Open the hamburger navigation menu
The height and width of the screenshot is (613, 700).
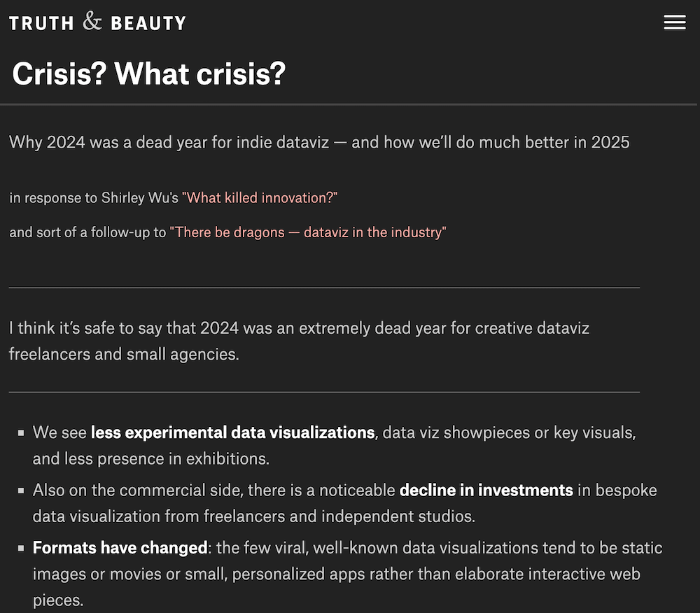click(675, 22)
